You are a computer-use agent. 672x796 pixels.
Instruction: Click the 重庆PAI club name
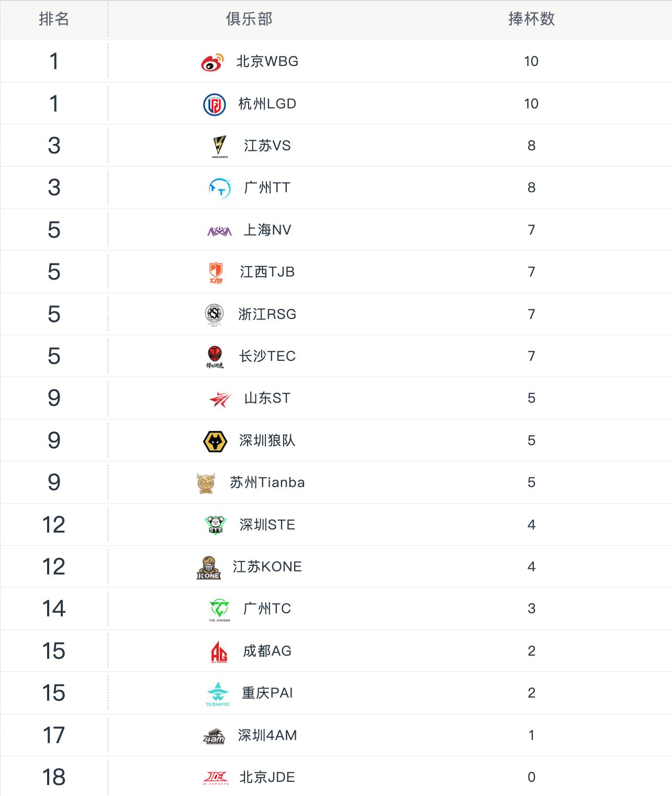(267, 693)
